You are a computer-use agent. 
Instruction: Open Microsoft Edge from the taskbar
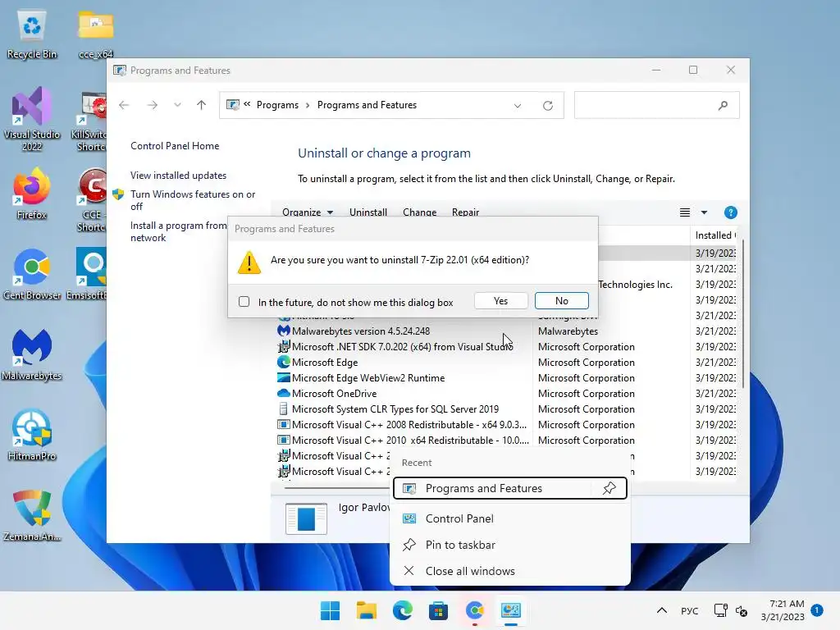point(402,610)
